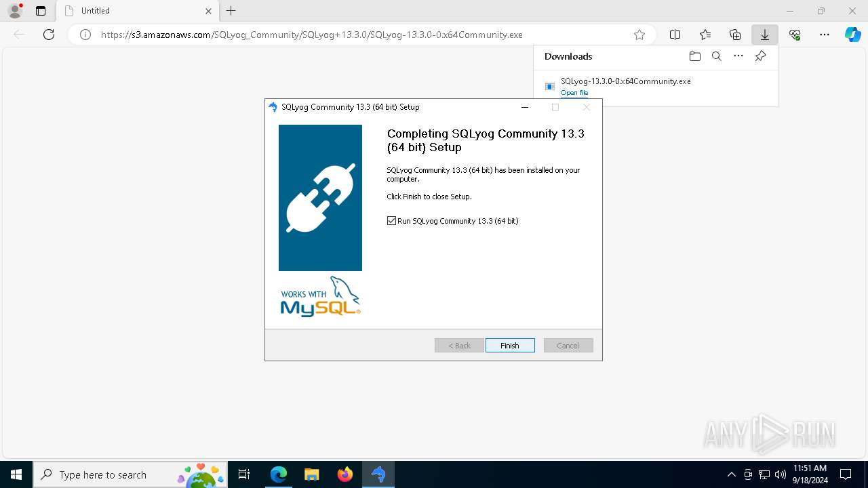Viewport: 868px width, 488px height.
Task: Show hidden system tray icons
Action: pos(731,474)
